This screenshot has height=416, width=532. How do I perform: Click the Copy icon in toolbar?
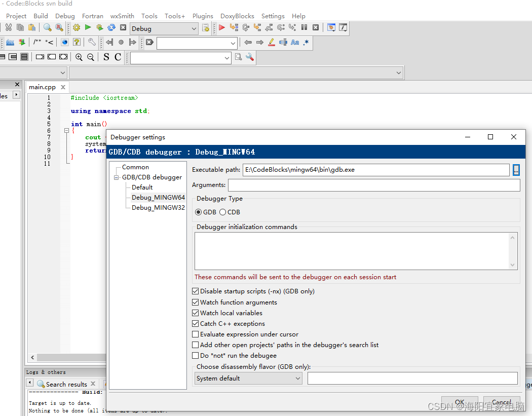pos(20,27)
